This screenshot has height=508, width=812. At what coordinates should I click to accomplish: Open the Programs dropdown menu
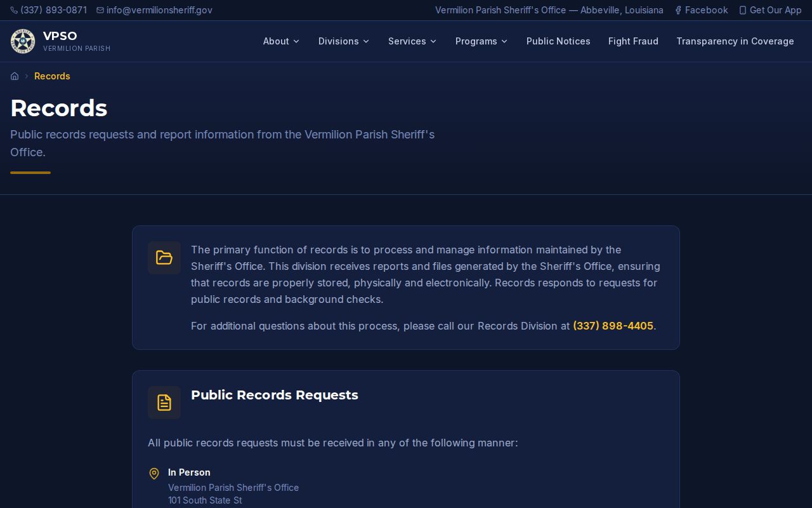click(x=481, y=41)
